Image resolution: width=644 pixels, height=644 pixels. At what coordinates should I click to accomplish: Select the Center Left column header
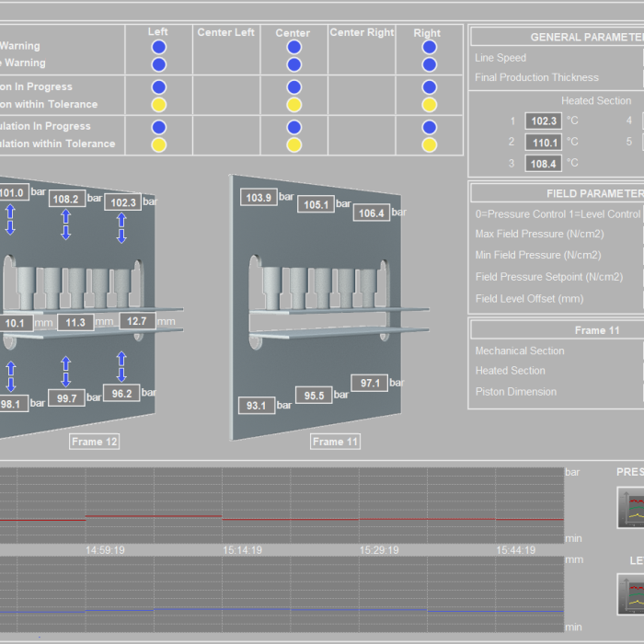coord(225,33)
